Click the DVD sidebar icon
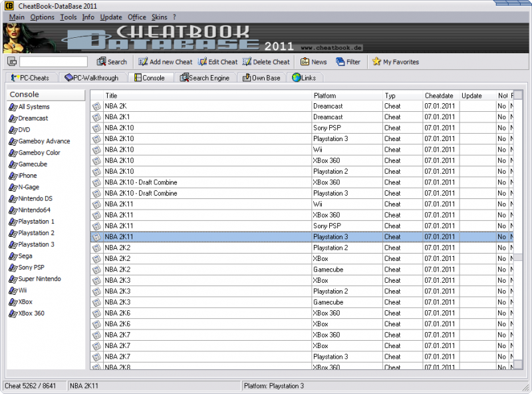This screenshot has width=532, height=394. (x=13, y=130)
